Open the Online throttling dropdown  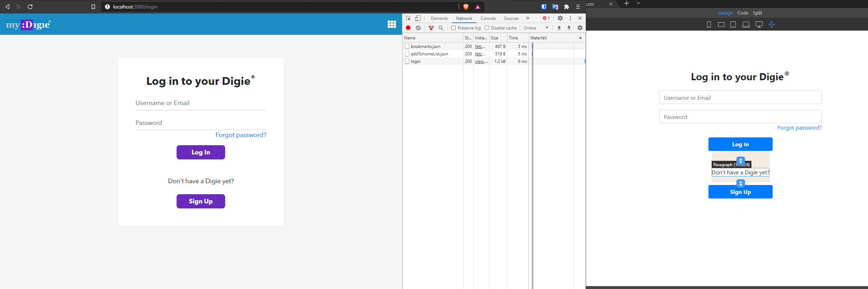click(x=536, y=28)
